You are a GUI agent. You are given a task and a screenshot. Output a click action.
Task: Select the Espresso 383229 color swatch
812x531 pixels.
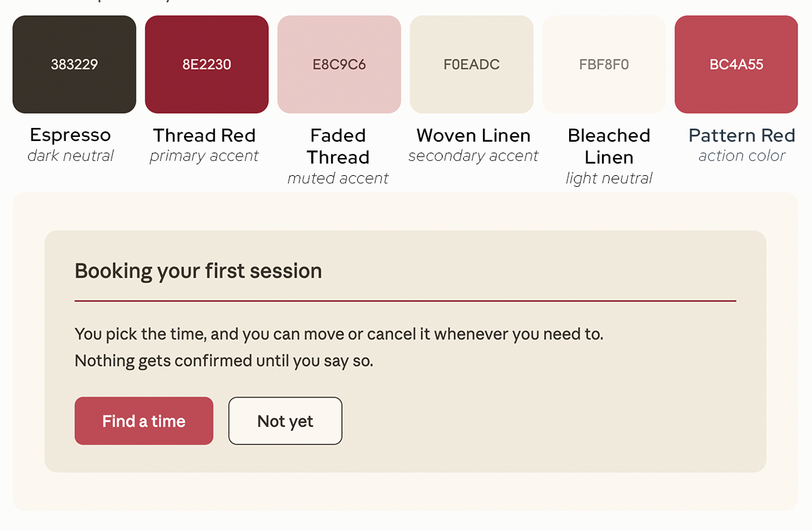point(74,64)
